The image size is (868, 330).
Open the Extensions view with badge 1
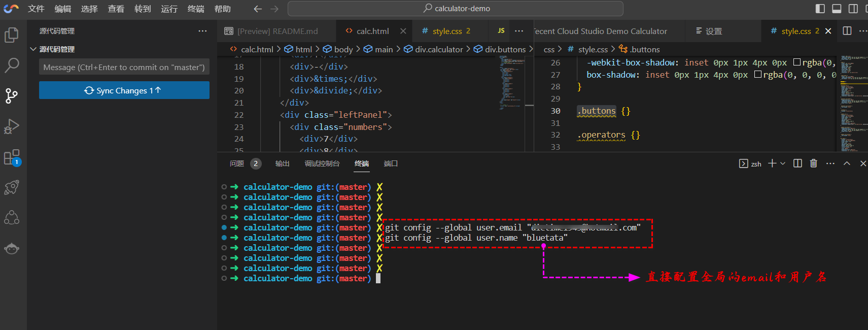(12, 157)
